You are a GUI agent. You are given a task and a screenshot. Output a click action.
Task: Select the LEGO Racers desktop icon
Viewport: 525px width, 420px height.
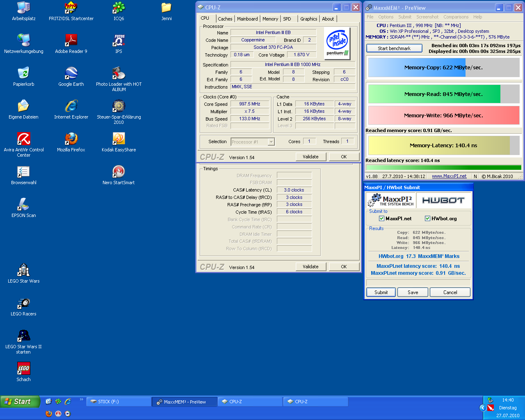[x=23, y=306]
